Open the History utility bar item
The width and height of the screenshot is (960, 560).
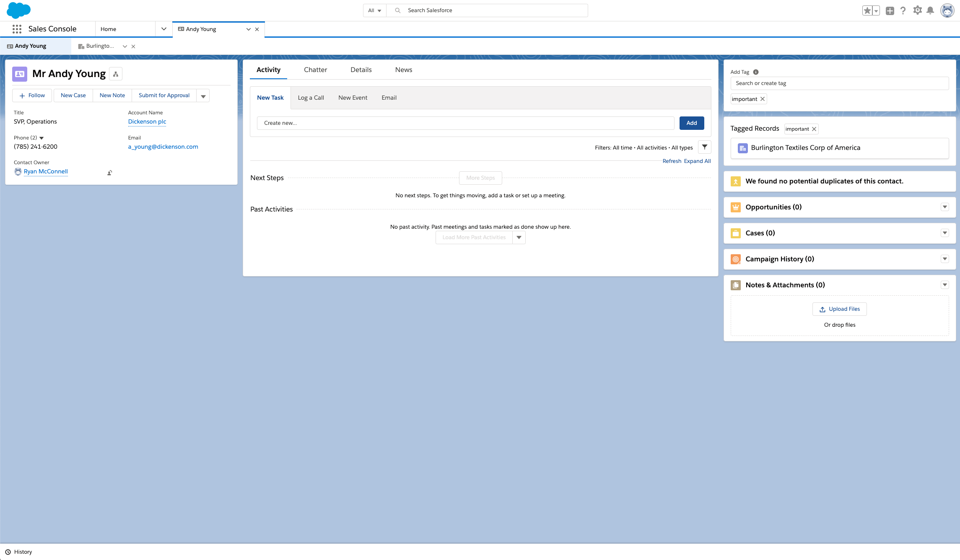click(19, 552)
